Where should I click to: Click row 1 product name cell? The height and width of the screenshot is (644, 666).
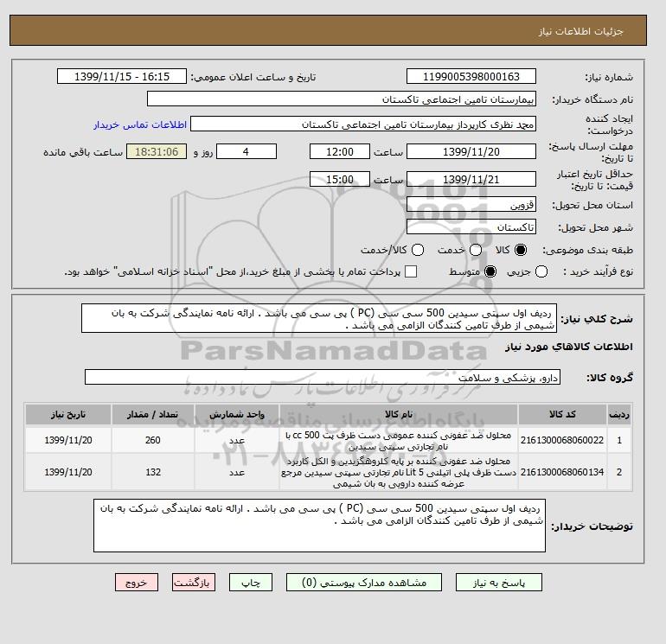click(x=399, y=441)
